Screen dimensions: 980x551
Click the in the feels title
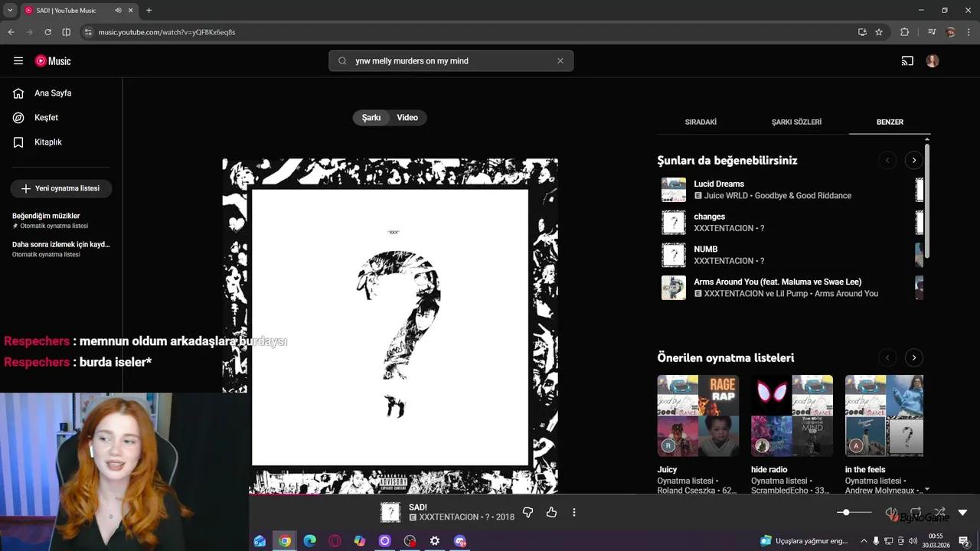[x=865, y=470]
